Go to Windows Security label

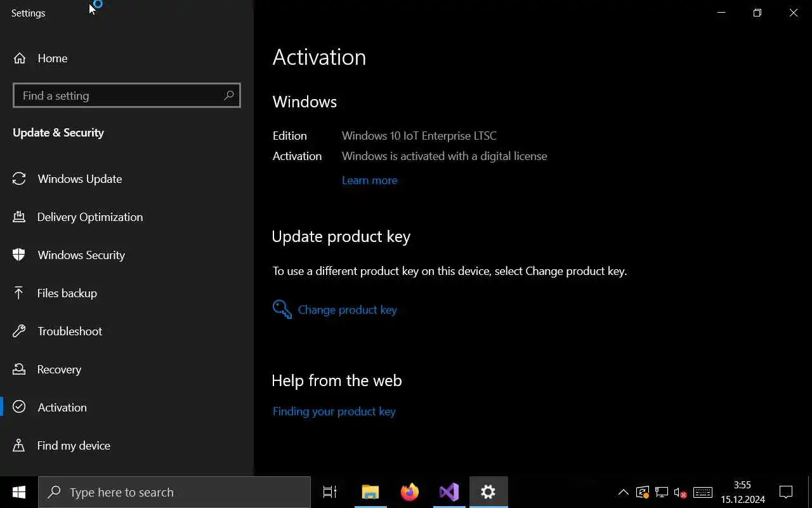click(x=81, y=255)
